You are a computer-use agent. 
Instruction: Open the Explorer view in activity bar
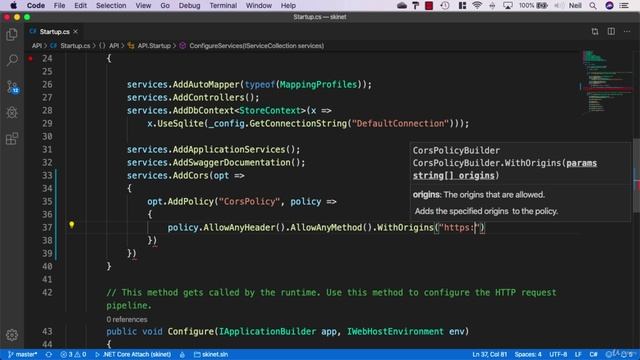click(x=12, y=34)
